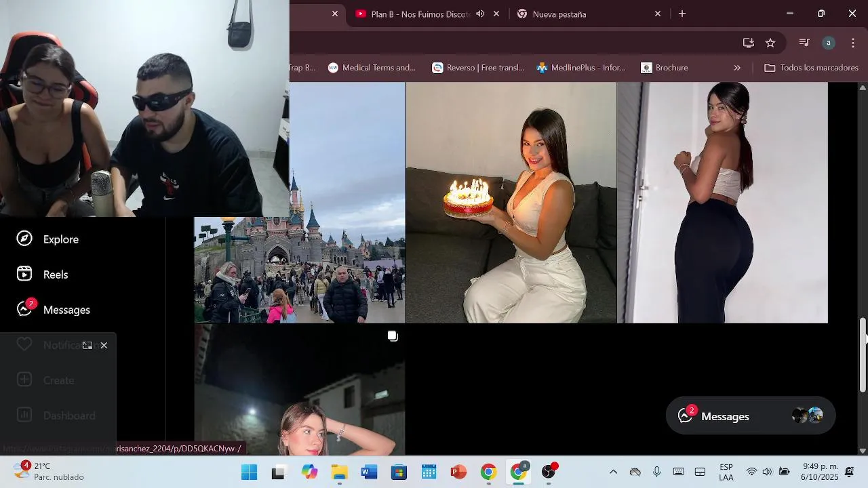Open a new browser tab
The width and height of the screenshot is (868, 488).
(682, 14)
